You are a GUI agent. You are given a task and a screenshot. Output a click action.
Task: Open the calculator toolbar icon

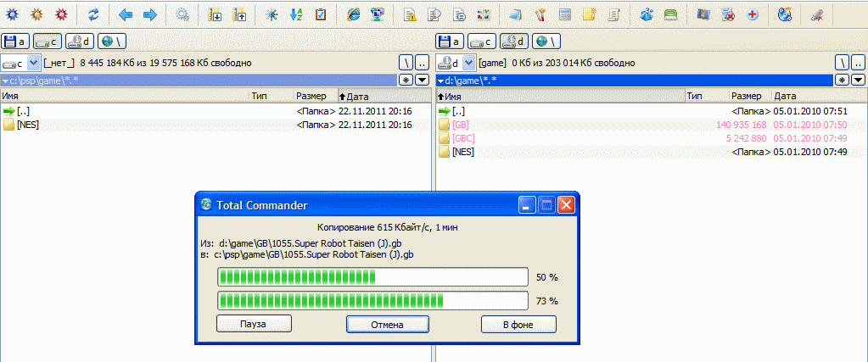point(564,14)
